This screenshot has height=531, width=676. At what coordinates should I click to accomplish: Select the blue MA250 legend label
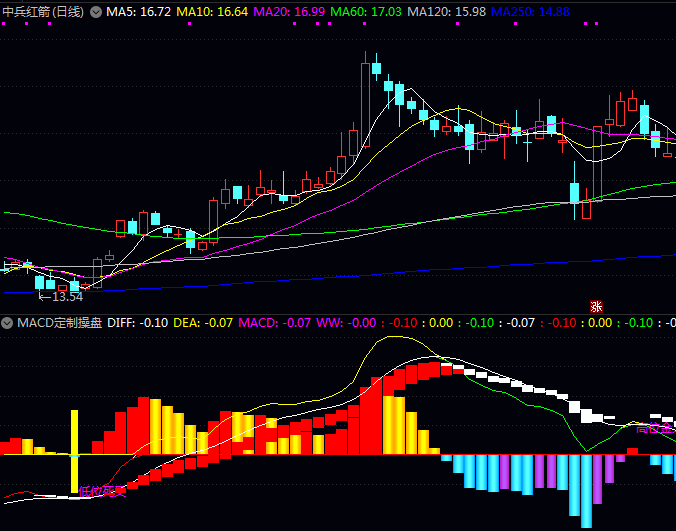(533, 12)
